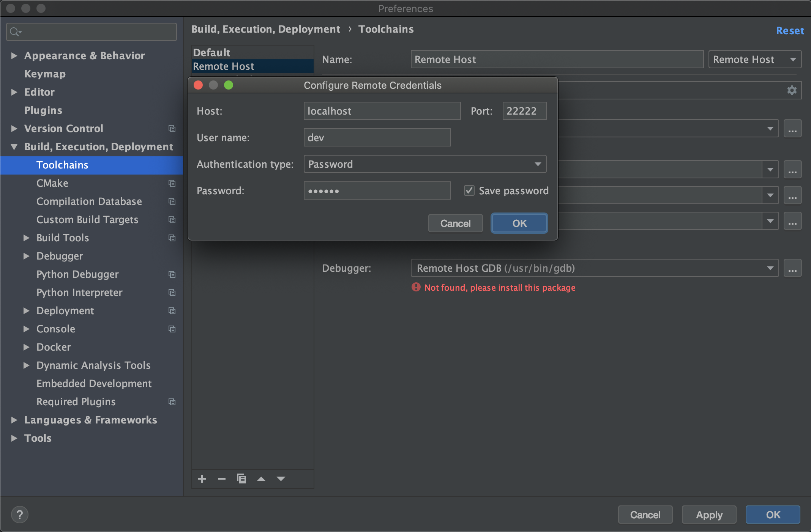Click OK in Configure Remote Credentials
The width and height of the screenshot is (811, 532).
pos(519,223)
